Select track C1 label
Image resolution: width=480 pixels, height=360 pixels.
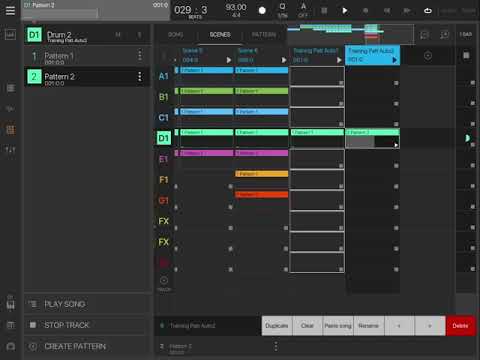163,118
